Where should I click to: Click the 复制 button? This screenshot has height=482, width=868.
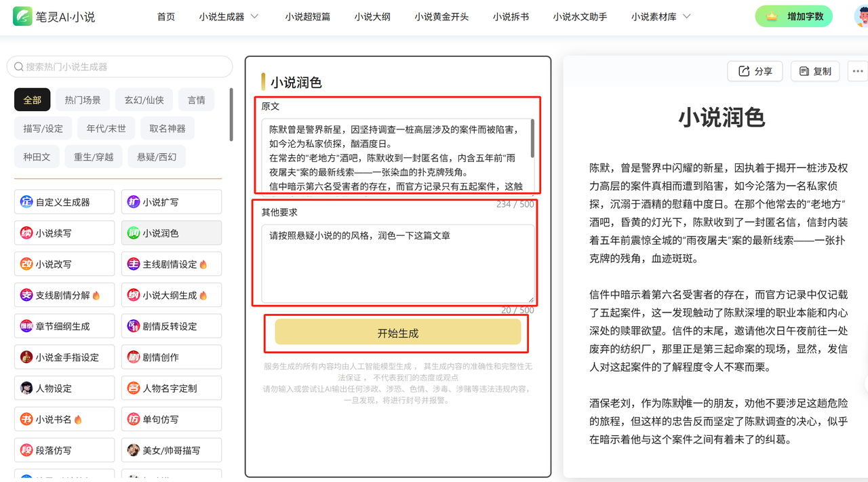point(815,71)
